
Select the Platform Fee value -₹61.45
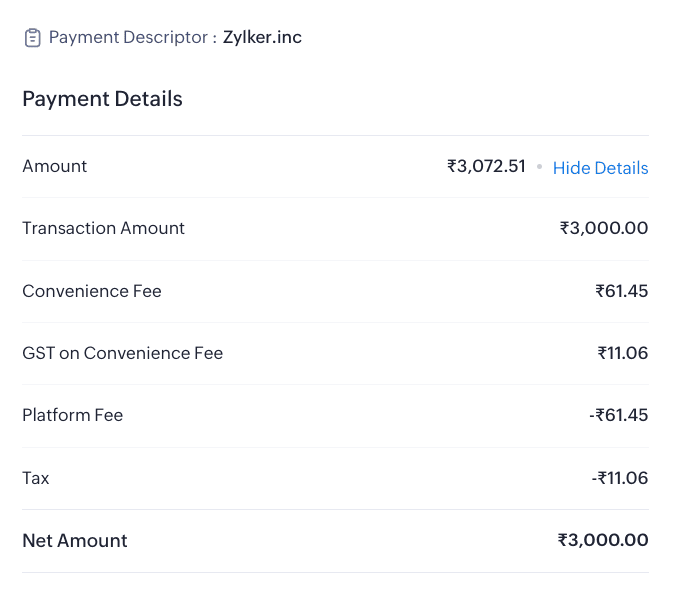tap(618, 415)
